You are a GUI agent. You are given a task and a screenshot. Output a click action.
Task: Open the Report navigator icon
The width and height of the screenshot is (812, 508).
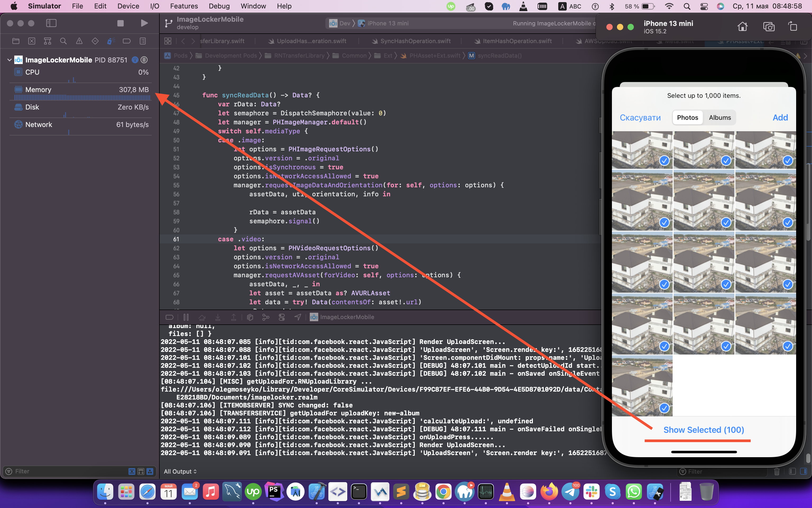point(143,41)
